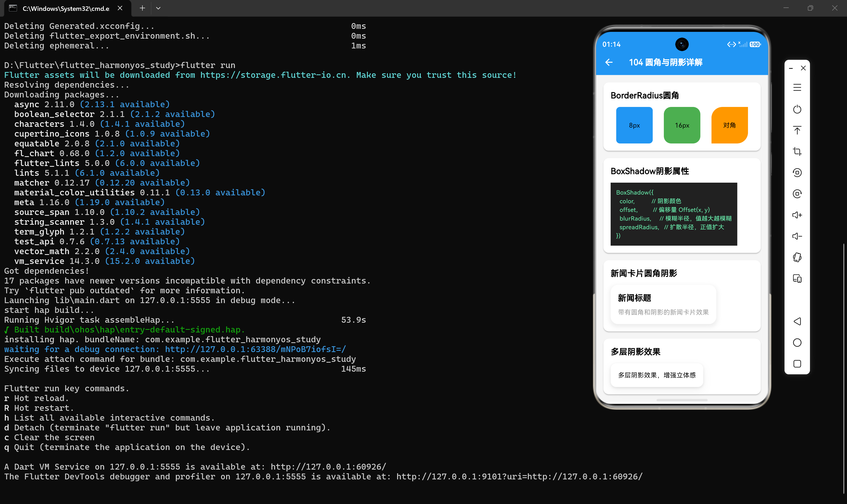Click the emulator upward-arrow top-bar icon
The height and width of the screenshot is (504, 847).
pyautogui.click(x=797, y=130)
